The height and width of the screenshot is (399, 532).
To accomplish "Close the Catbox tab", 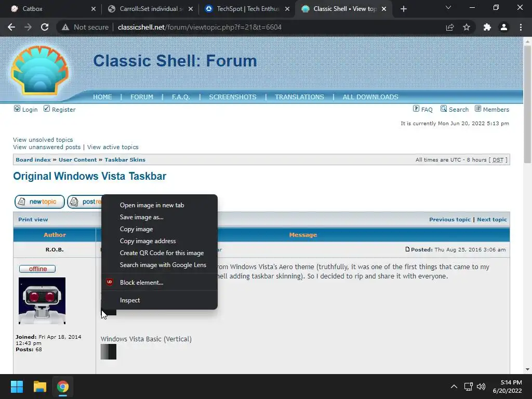I will pyautogui.click(x=94, y=9).
